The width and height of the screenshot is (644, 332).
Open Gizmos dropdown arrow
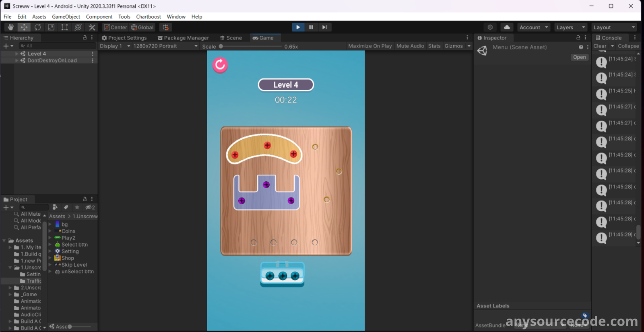469,46
